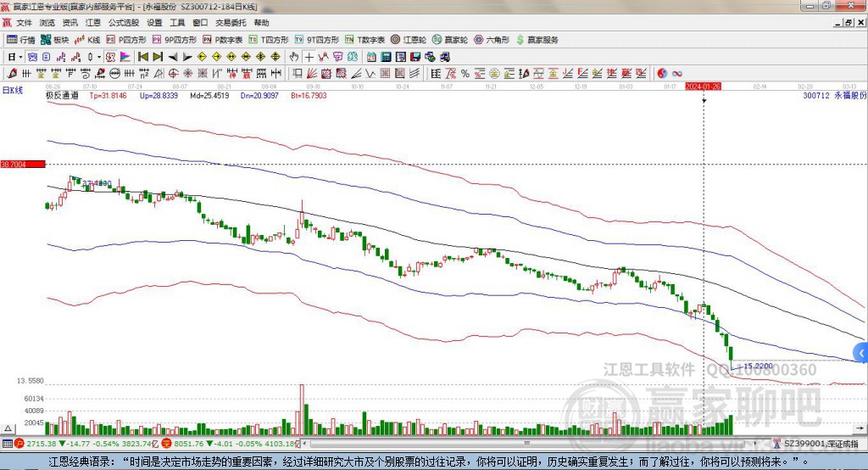The height and width of the screenshot is (470, 868).
Task: Expand side panel with blue chevron button
Action: [861, 353]
